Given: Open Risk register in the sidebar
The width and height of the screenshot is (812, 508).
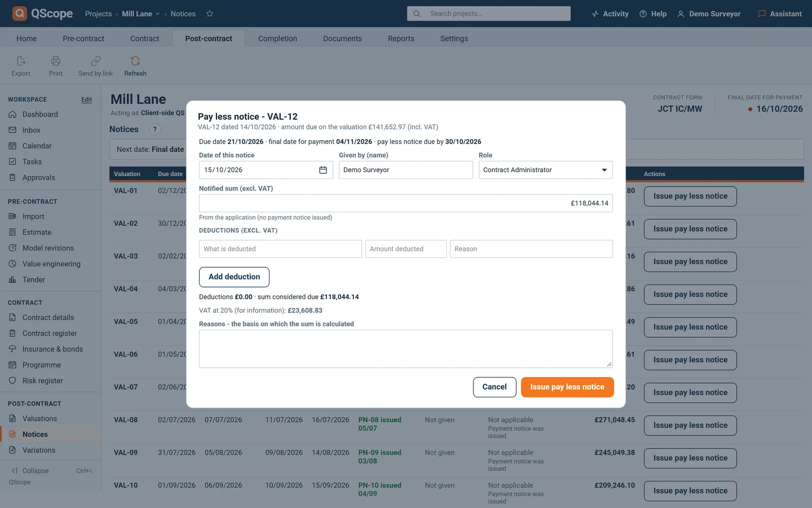Looking at the screenshot, I should point(43,380).
